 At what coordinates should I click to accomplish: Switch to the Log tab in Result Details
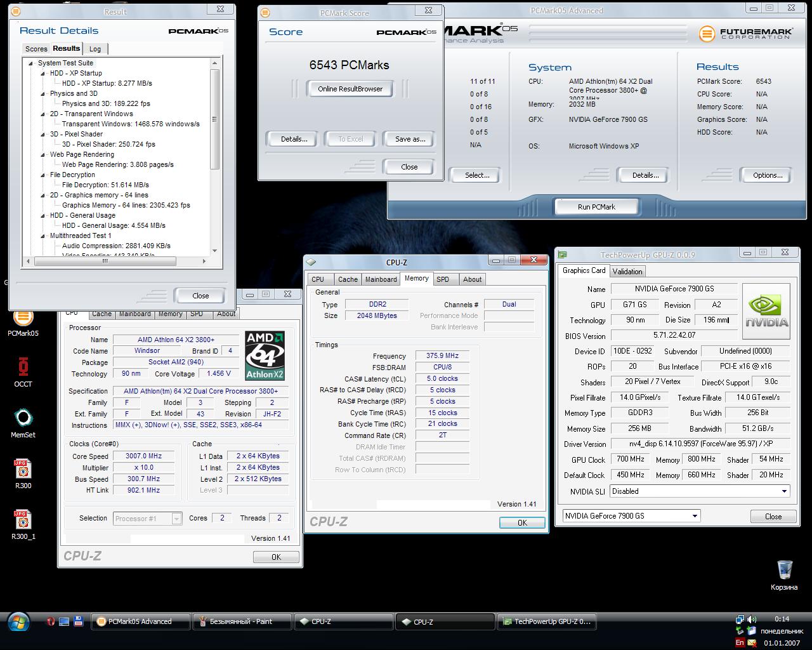(95, 49)
